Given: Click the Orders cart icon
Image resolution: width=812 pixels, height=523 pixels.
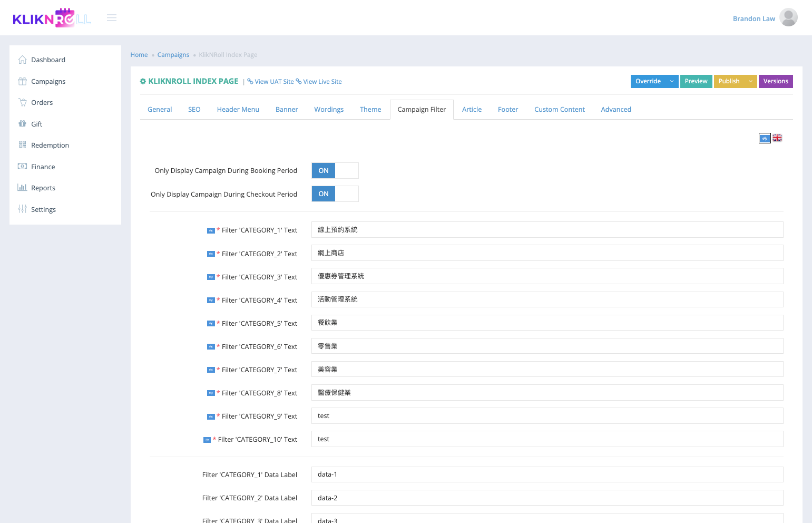Looking at the screenshot, I should pyautogui.click(x=22, y=102).
